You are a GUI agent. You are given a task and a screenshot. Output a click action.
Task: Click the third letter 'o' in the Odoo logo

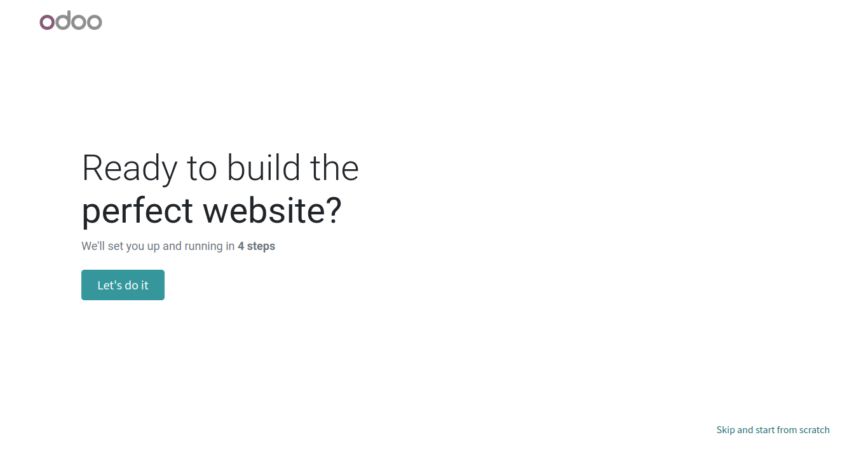78,22
